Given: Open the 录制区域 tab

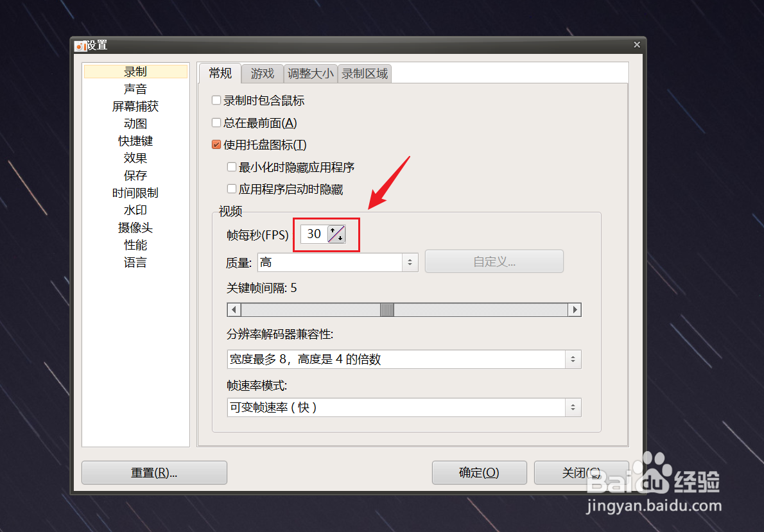Looking at the screenshot, I should (365, 74).
